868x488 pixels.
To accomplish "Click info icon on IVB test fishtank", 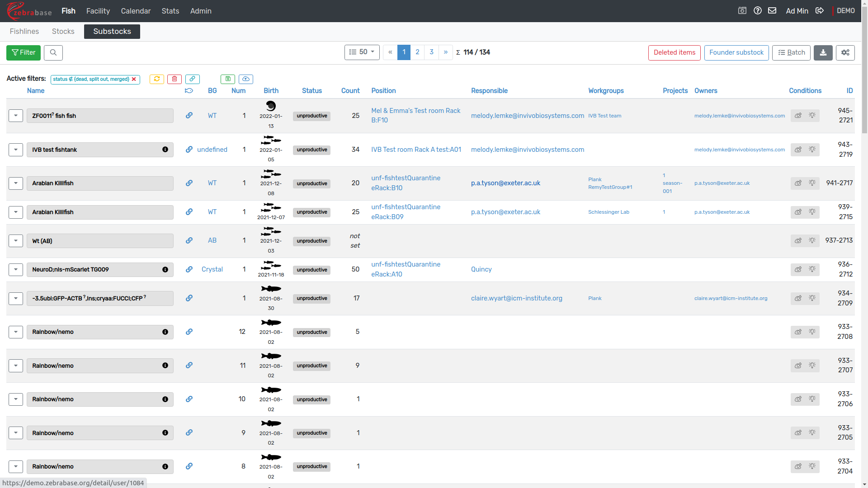I will pos(165,150).
